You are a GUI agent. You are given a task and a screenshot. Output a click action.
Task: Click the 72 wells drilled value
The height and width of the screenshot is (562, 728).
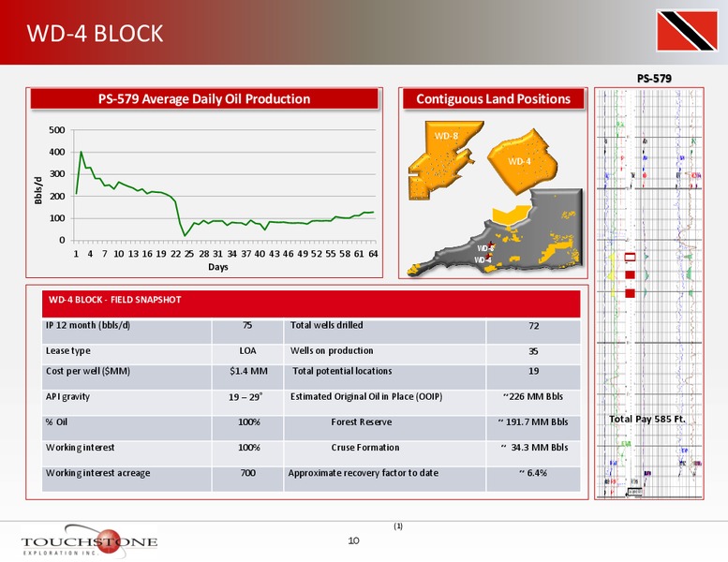click(x=534, y=326)
